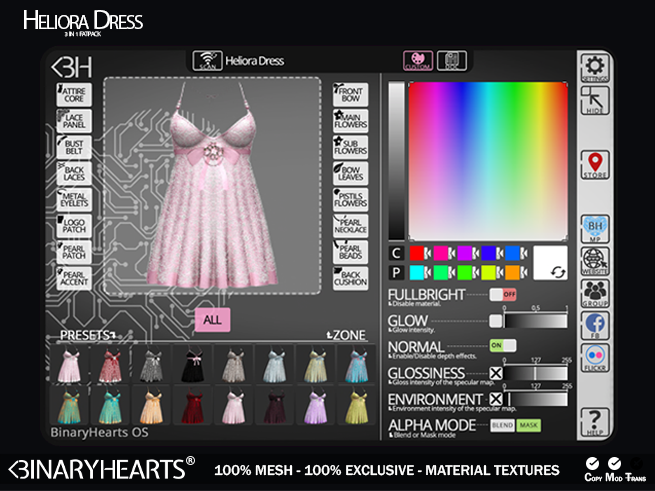This screenshot has height=491, width=655.
Task: Click the Hide HUD icon
Action: [595, 100]
